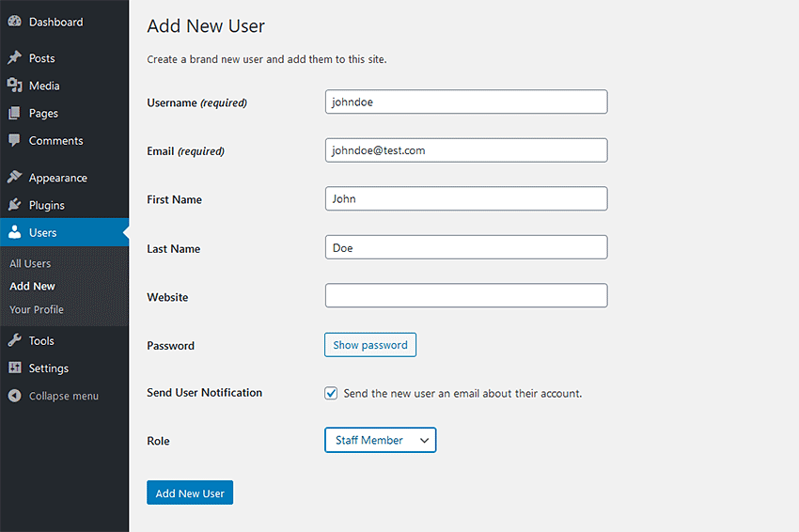
Task: Go to Your Profile submenu item
Action: [37, 309]
